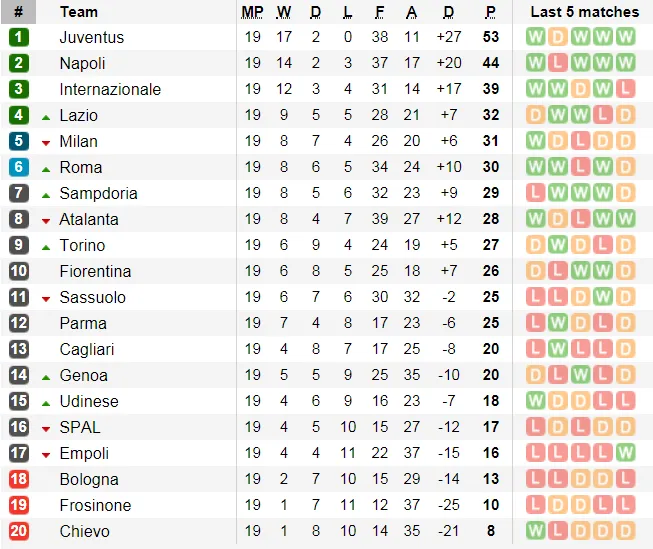This screenshot has width=653, height=549.
Task: Click Milan's blue rank 5 badge
Action: tap(18, 141)
